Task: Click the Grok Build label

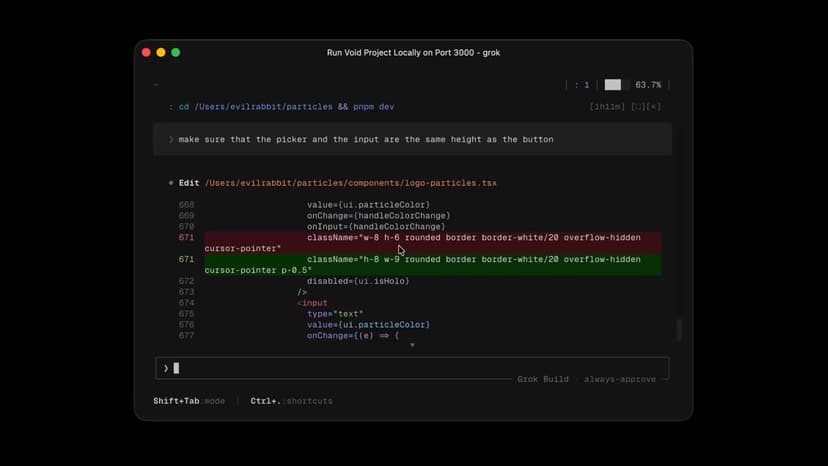Action: pyautogui.click(x=543, y=379)
